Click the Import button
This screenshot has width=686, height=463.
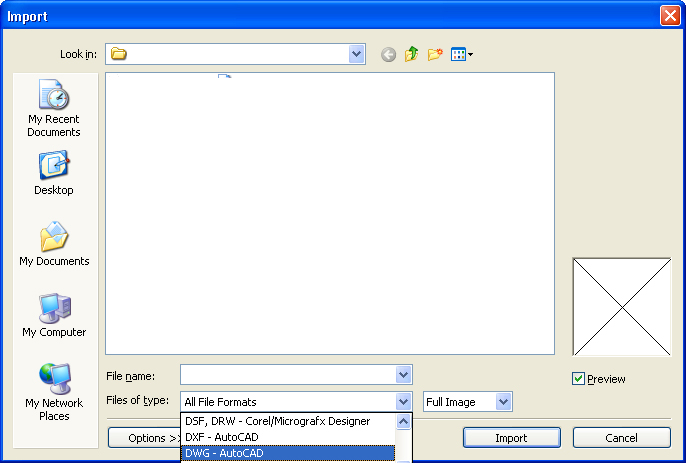point(511,438)
